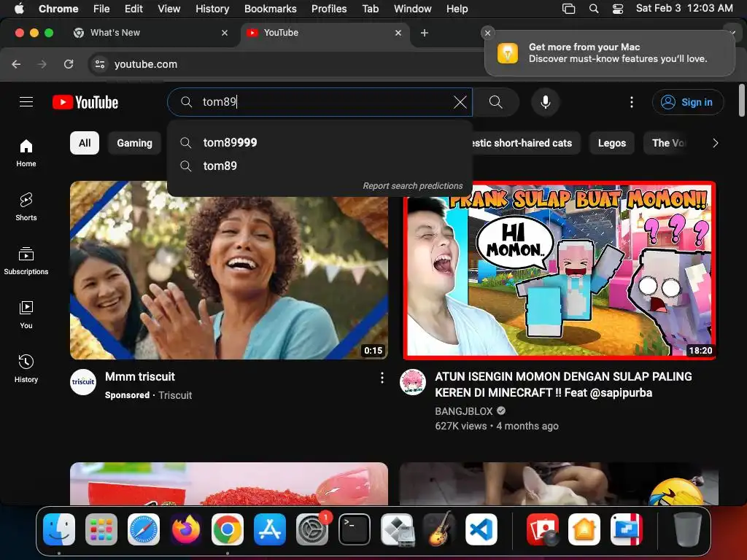Open the YouTube settings three-dot menu
747x560 pixels.
coord(631,102)
